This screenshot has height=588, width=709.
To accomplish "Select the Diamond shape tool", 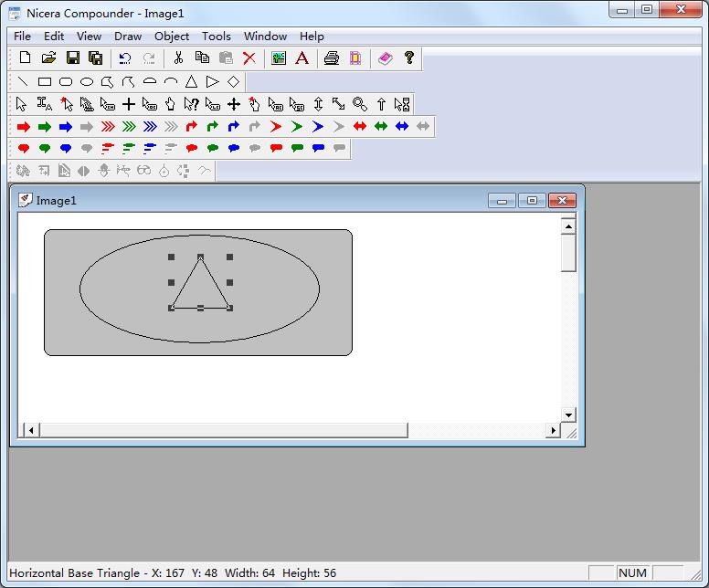I will (x=233, y=82).
